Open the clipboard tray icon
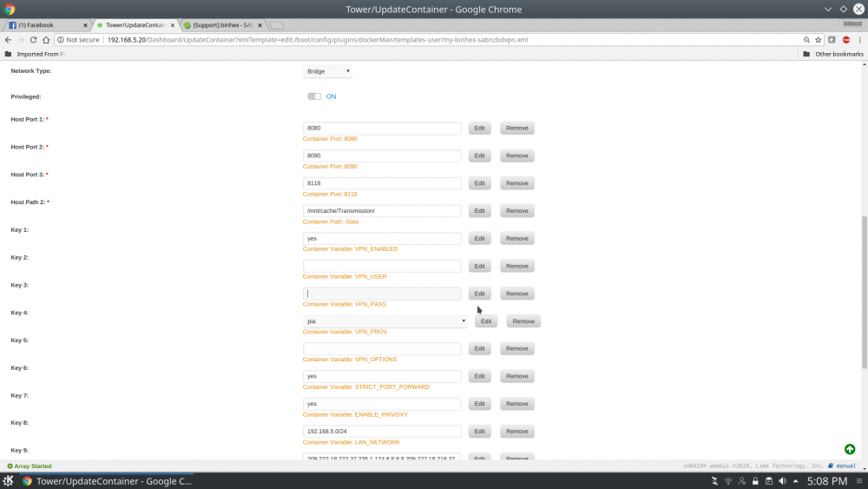Image resolution: width=868 pixels, height=489 pixels. tap(769, 480)
